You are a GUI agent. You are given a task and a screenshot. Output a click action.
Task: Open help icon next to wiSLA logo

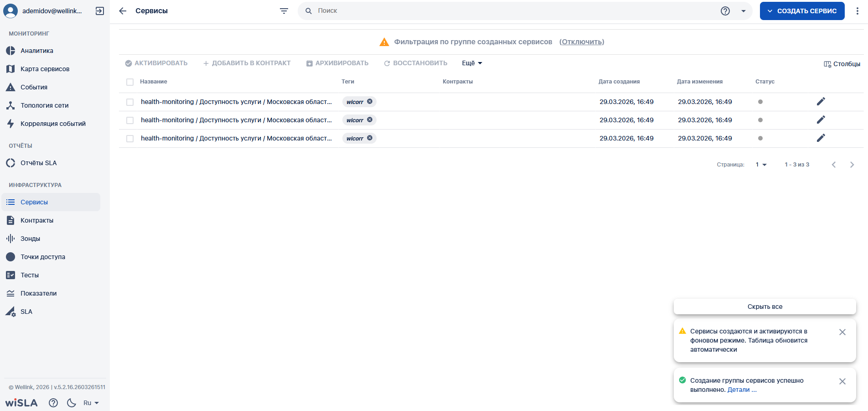point(53,403)
